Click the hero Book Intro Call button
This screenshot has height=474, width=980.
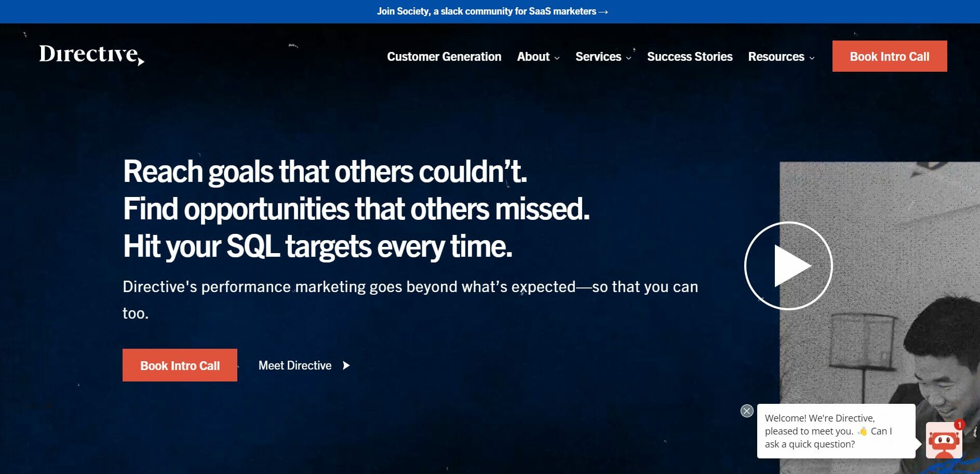tap(180, 365)
